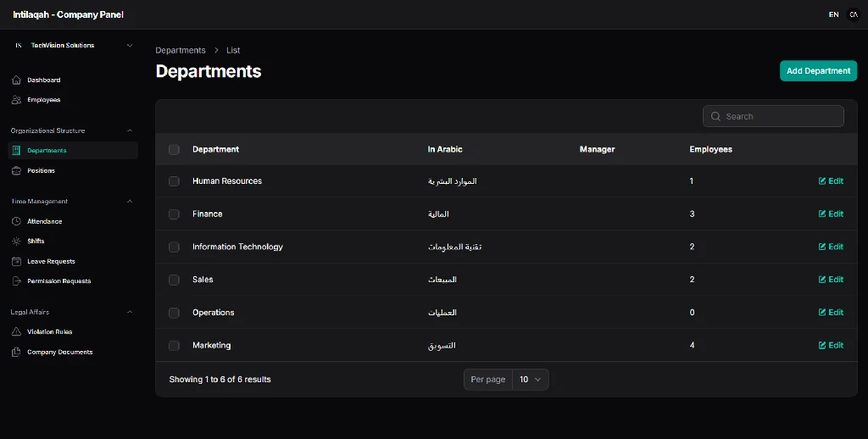
Task: Toggle the select-all checkbox in the header
Action: (x=174, y=150)
